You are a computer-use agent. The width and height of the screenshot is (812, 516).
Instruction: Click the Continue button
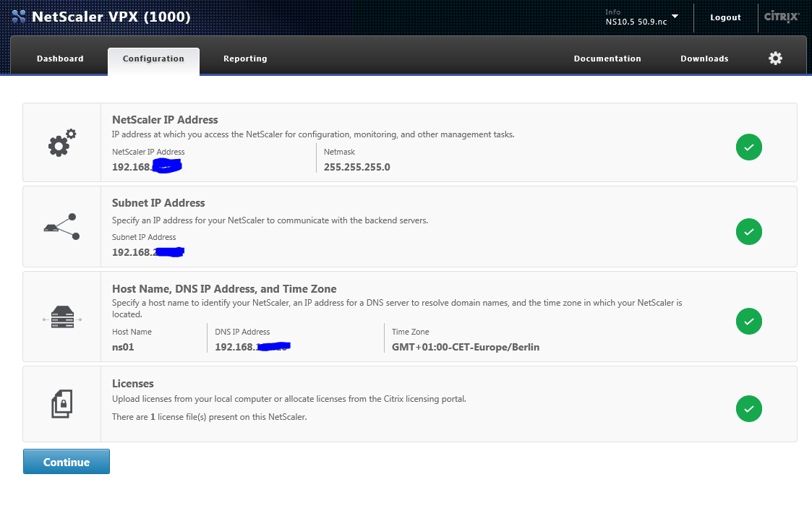coord(67,462)
